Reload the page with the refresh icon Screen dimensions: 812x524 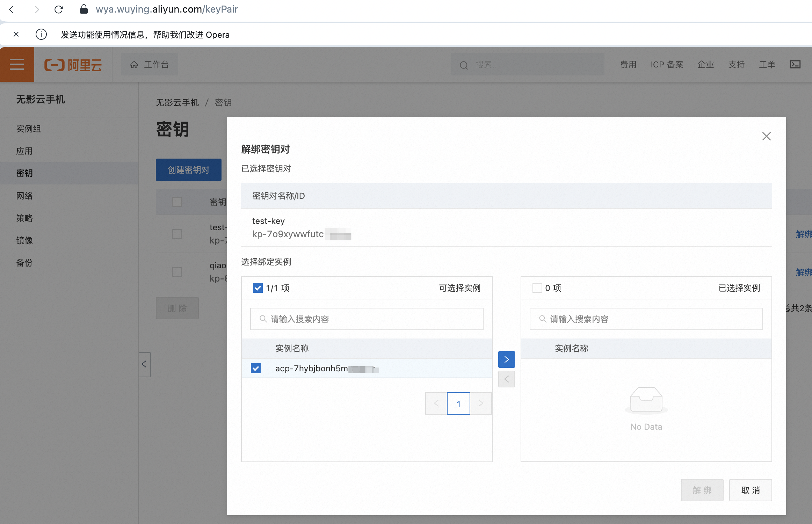coord(59,9)
